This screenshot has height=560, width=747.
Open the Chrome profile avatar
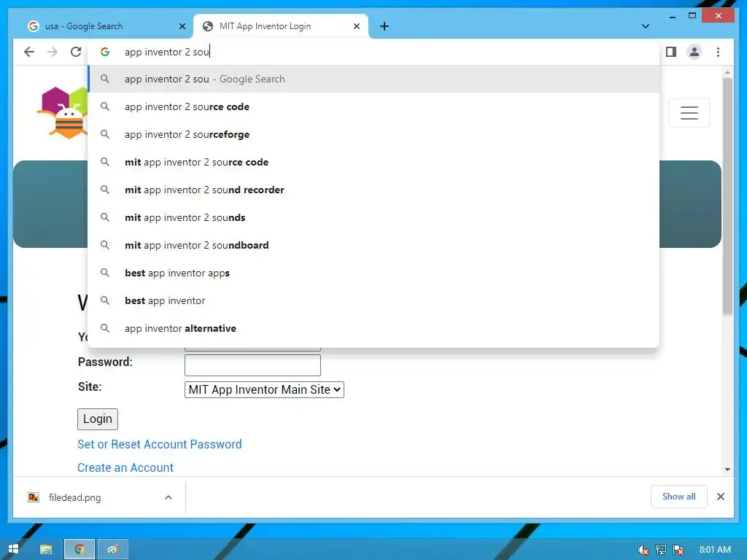[694, 52]
